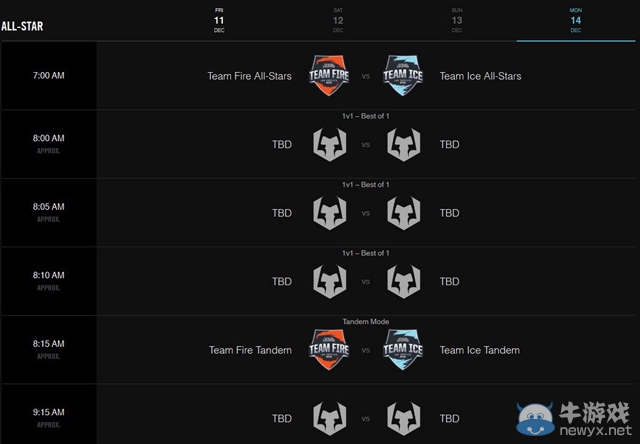Click the right TBD logo at 8:10 AM
Viewport: 640px width, 444px height.
[402, 282]
